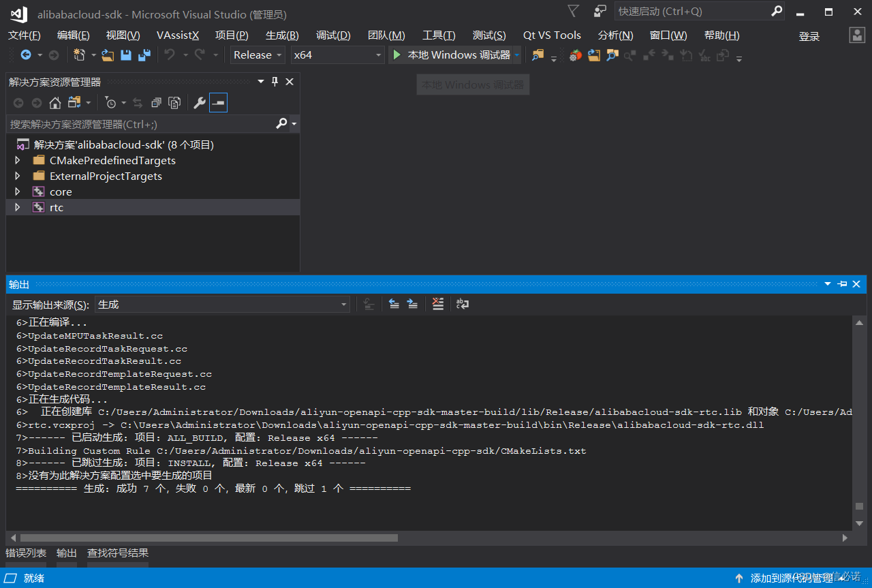Click the quick launch search field

click(x=693, y=11)
